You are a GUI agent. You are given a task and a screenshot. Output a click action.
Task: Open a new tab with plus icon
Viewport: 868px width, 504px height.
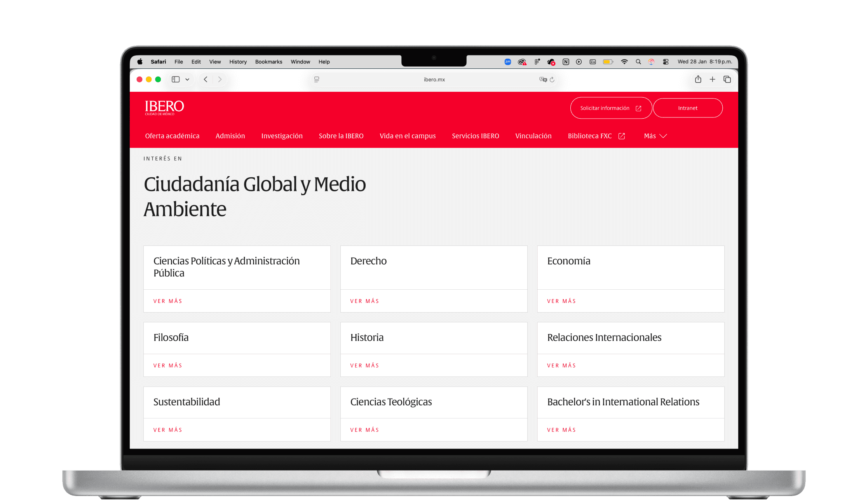(712, 79)
